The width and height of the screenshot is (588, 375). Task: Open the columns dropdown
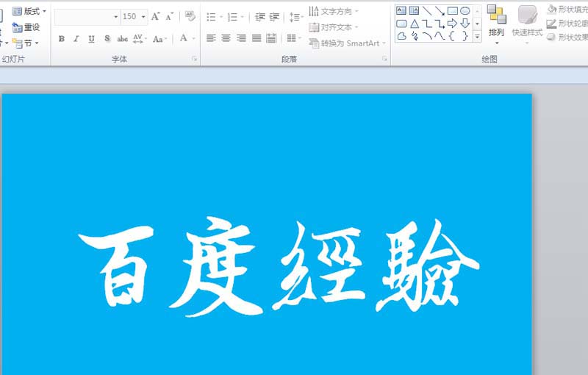point(294,38)
